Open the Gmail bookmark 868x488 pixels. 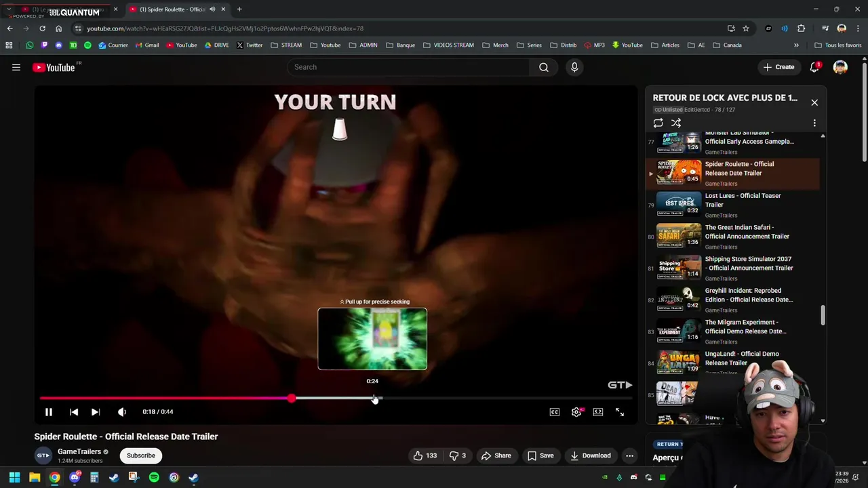(x=146, y=45)
